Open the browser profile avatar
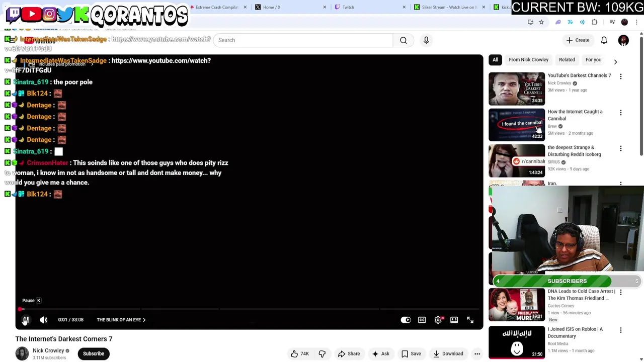 (624, 22)
